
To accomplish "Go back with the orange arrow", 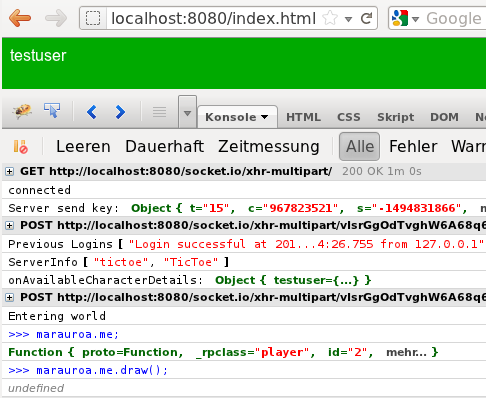I will click(20, 18).
